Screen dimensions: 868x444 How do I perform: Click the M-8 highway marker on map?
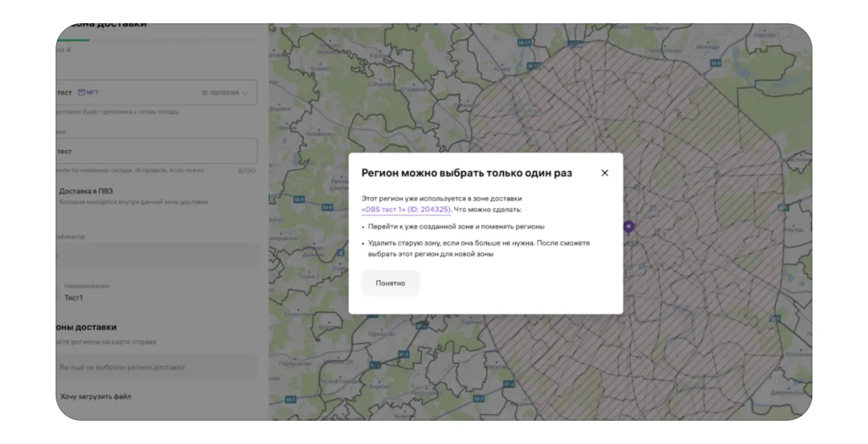tap(714, 63)
